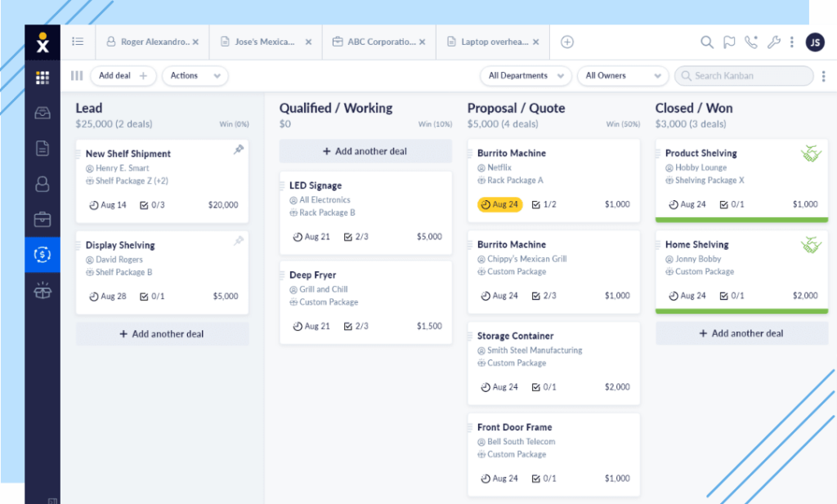Toggle the pin on Display Shelving card
This screenshot has height=504, width=837.
(239, 242)
